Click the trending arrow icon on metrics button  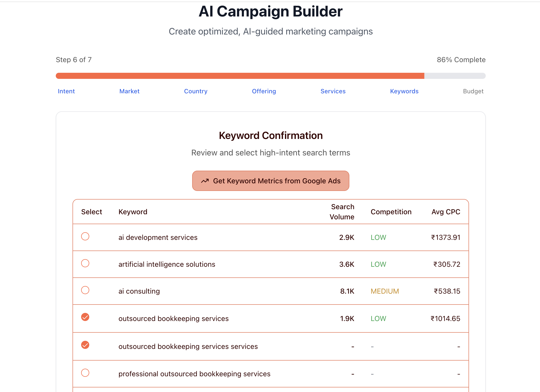(205, 181)
